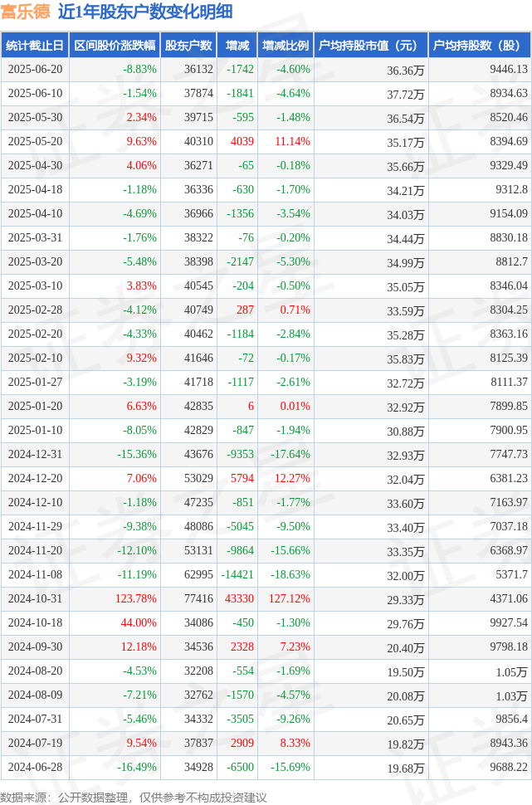The width and height of the screenshot is (532, 805).
Task: Select the 2024-10-31 date row
Action: 266,598
